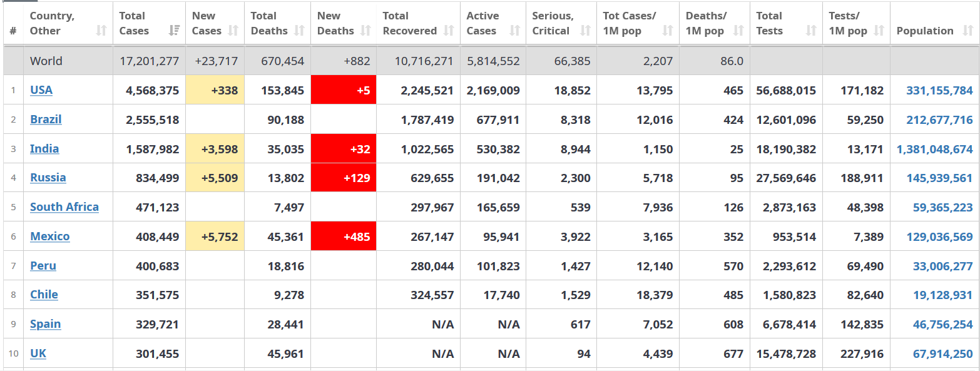Select USA new cases cell +338
This screenshot has width=980, height=371.
(x=215, y=90)
